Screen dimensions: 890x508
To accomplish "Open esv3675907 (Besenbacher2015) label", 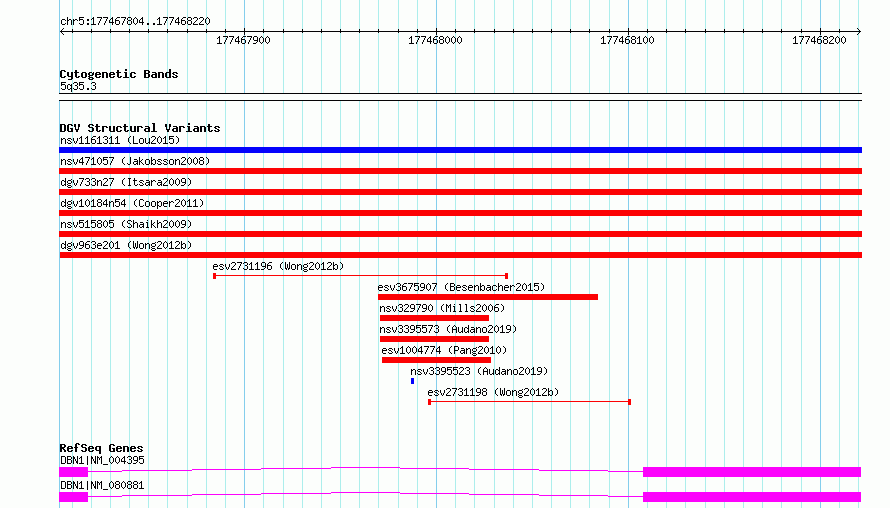I will point(461,287).
